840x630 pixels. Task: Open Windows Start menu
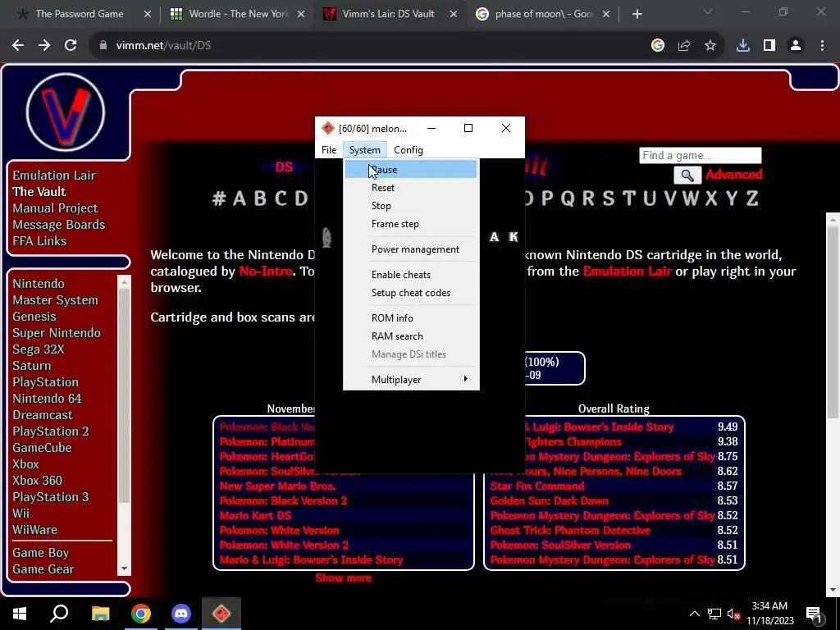tap(20, 614)
